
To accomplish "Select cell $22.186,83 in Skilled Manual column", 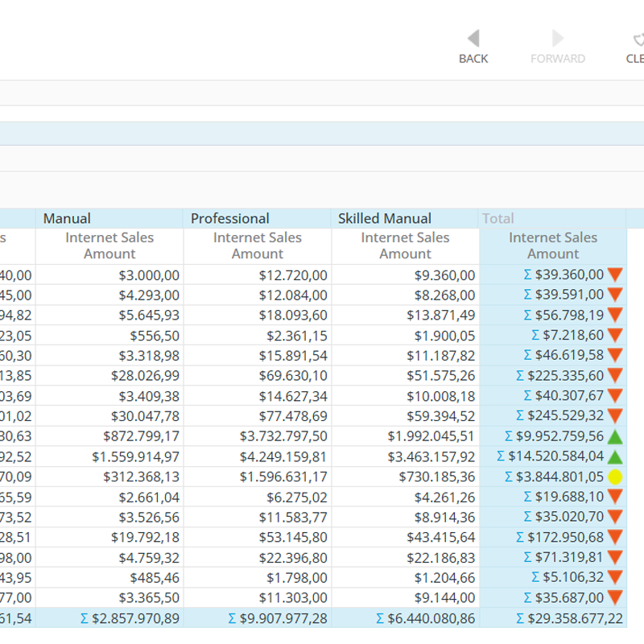I will pyautogui.click(x=405, y=557).
